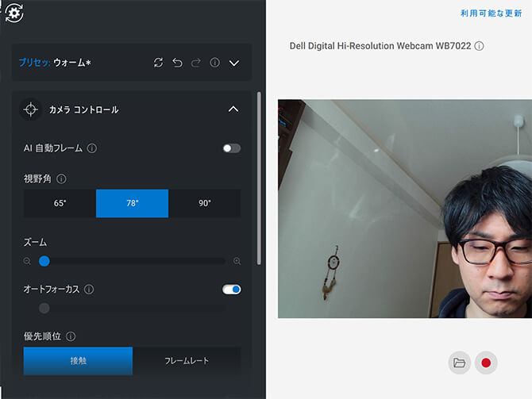
Task: Disable the オートフォーカス toggle
Action: click(232, 290)
